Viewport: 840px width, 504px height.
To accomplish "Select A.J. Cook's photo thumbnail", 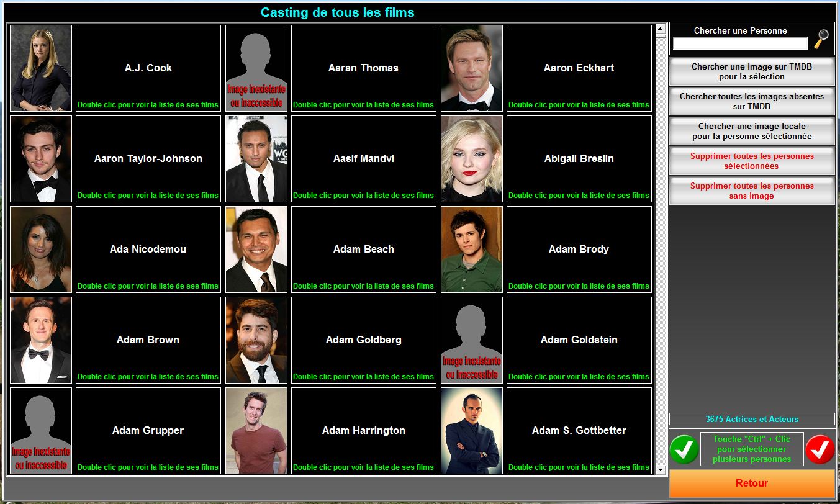I will (x=41, y=68).
